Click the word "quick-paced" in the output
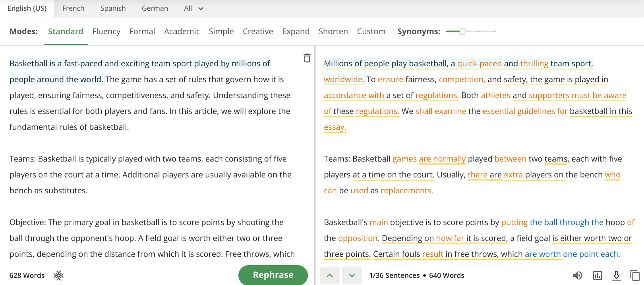The image size is (644, 285). 480,64
